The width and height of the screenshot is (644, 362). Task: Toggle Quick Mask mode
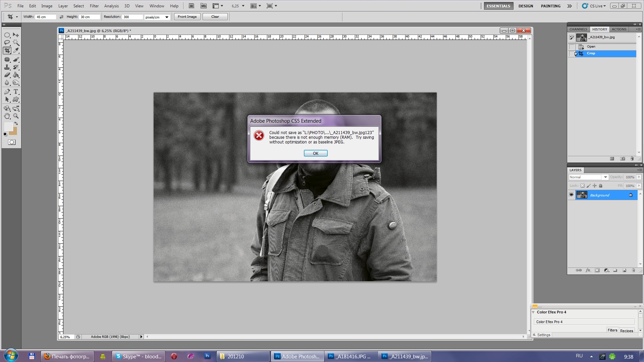12,142
